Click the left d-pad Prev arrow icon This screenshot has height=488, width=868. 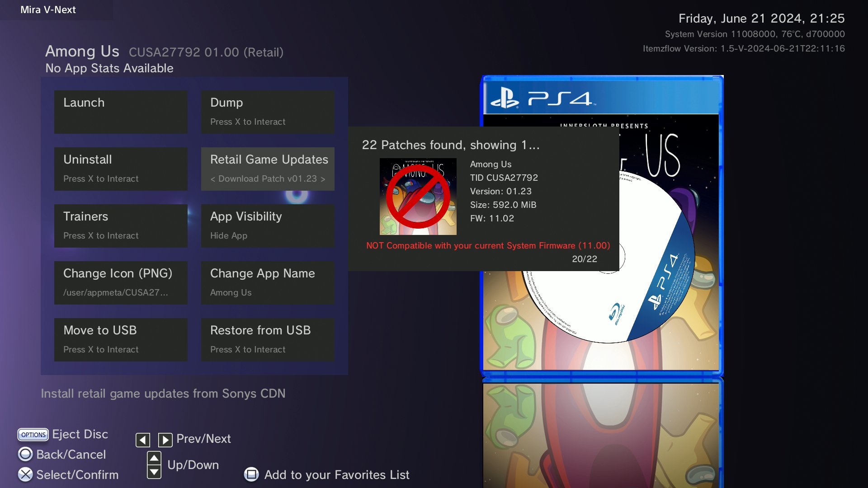143,440
